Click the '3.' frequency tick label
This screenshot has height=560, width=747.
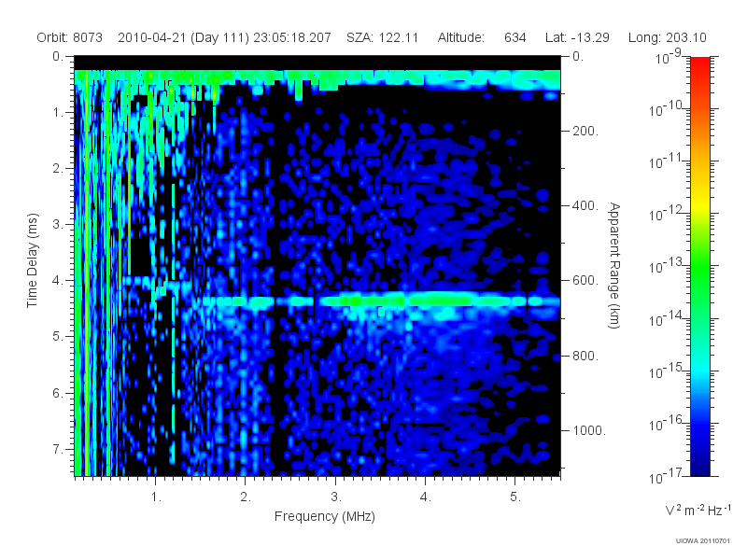point(336,497)
